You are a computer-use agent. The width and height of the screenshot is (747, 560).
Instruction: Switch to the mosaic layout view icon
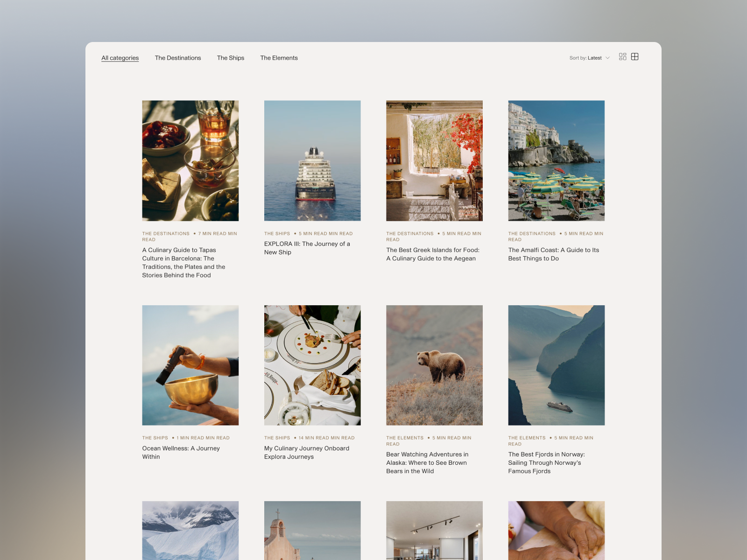tap(622, 57)
